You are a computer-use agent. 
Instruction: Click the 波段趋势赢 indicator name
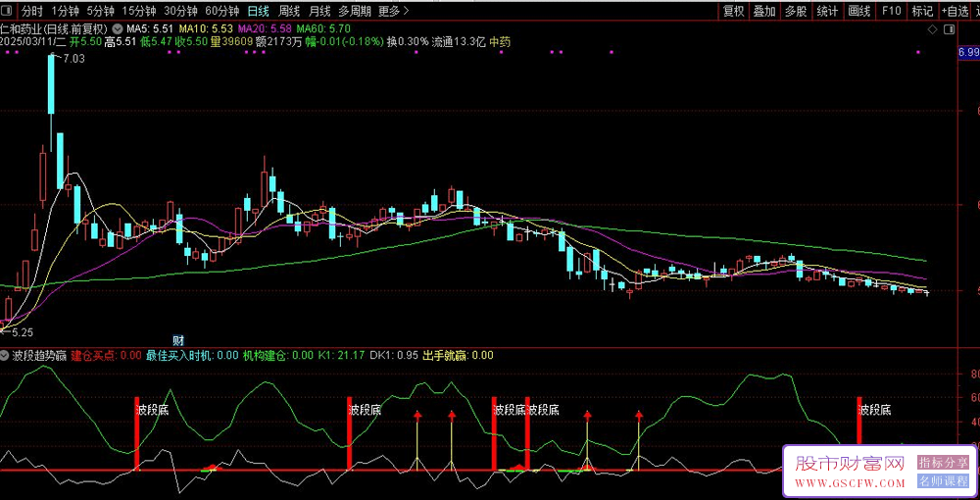(x=40, y=356)
